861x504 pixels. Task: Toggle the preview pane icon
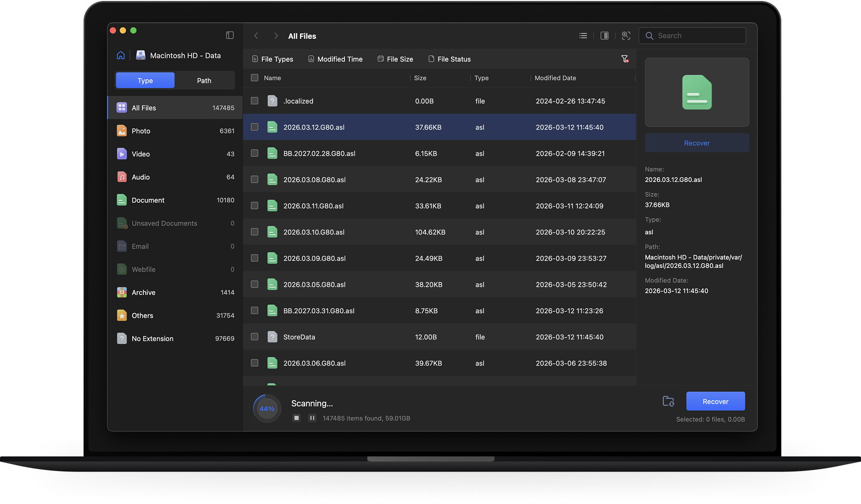tap(604, 36)
